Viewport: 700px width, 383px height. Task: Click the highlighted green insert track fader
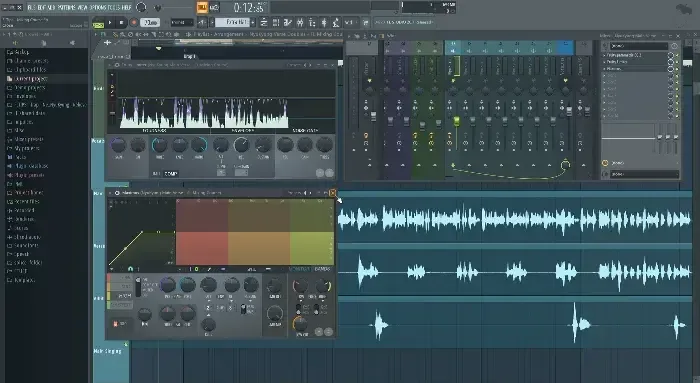pos(457,121)
